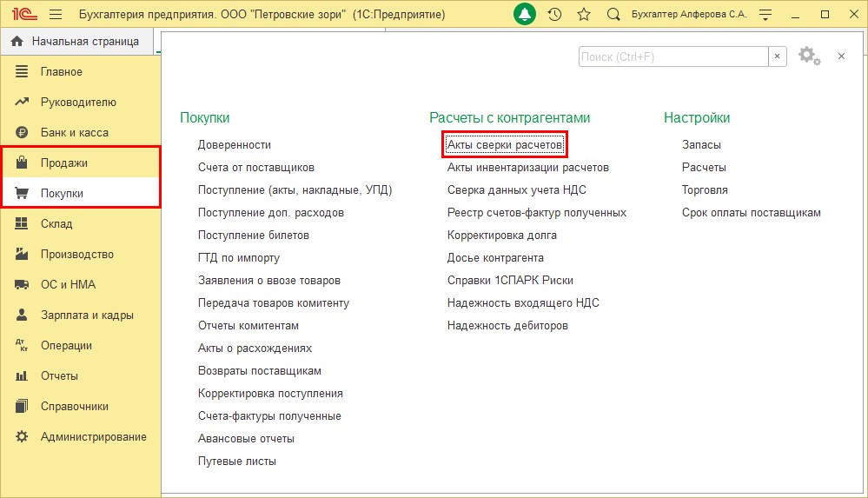Image resolution: width=868 pixels, height=498 pixels.
Task: Open Запасы settings
Action: click(701, 144)
